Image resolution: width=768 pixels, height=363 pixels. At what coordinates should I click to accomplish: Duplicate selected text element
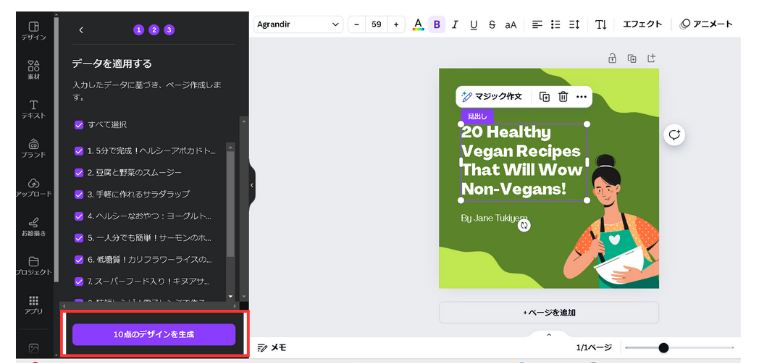coord(545,97)
